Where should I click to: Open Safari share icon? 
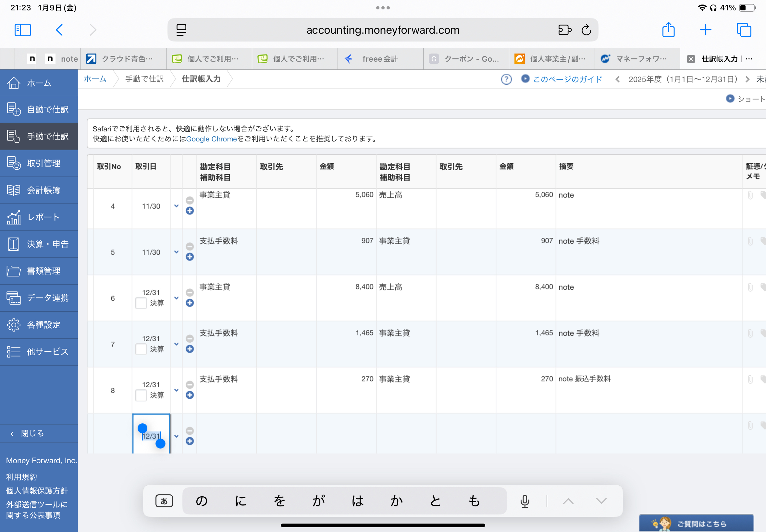[x=668, y=30]
